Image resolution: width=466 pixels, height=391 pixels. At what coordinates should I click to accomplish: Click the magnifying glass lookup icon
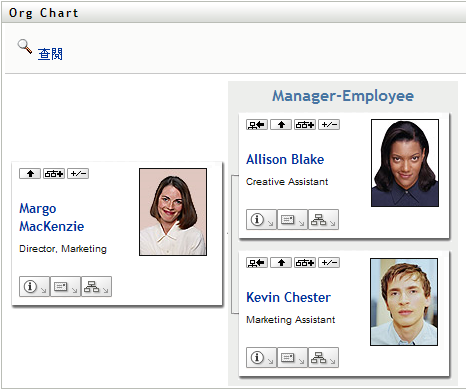pyautogui.click(x=25, y=47)
